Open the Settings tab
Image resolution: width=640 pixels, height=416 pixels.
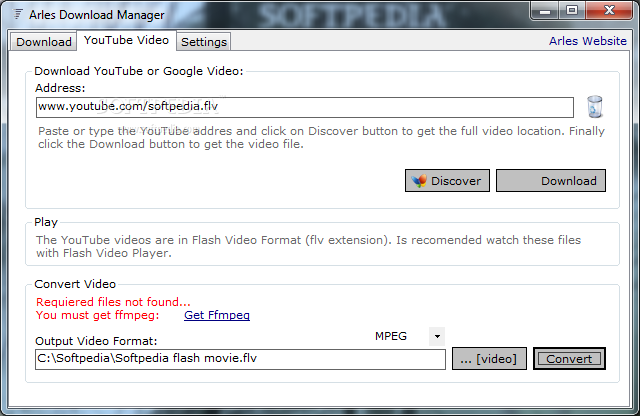pos(204,42)
